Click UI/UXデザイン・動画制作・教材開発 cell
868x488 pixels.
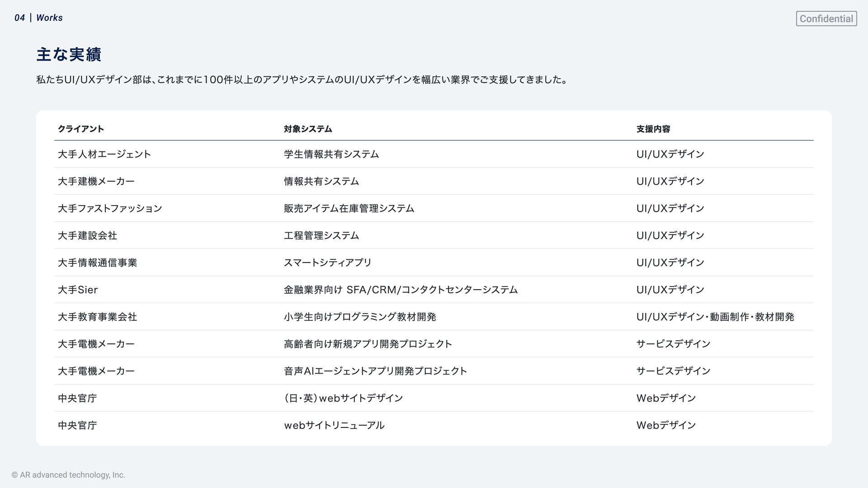715,317
